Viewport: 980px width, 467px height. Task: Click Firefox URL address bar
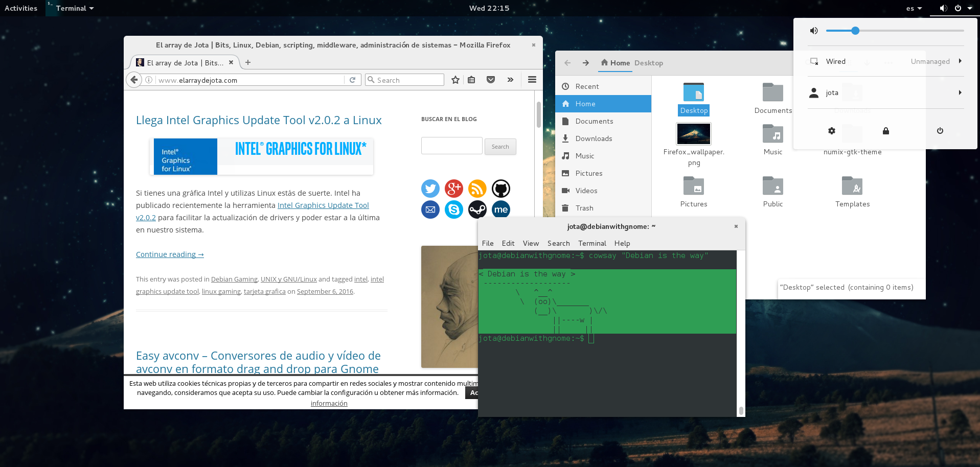(x=250, y=80)
